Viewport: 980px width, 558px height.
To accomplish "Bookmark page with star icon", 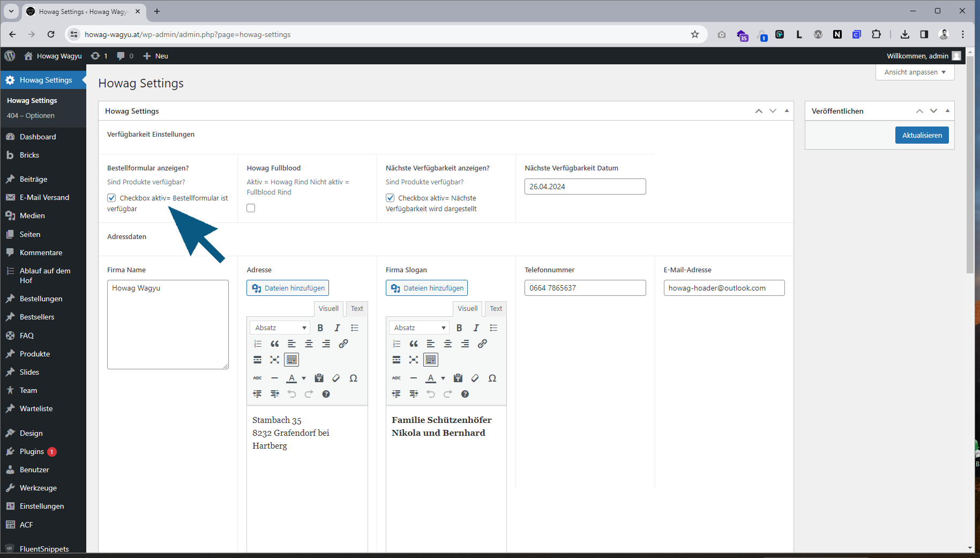I will 695,34.
